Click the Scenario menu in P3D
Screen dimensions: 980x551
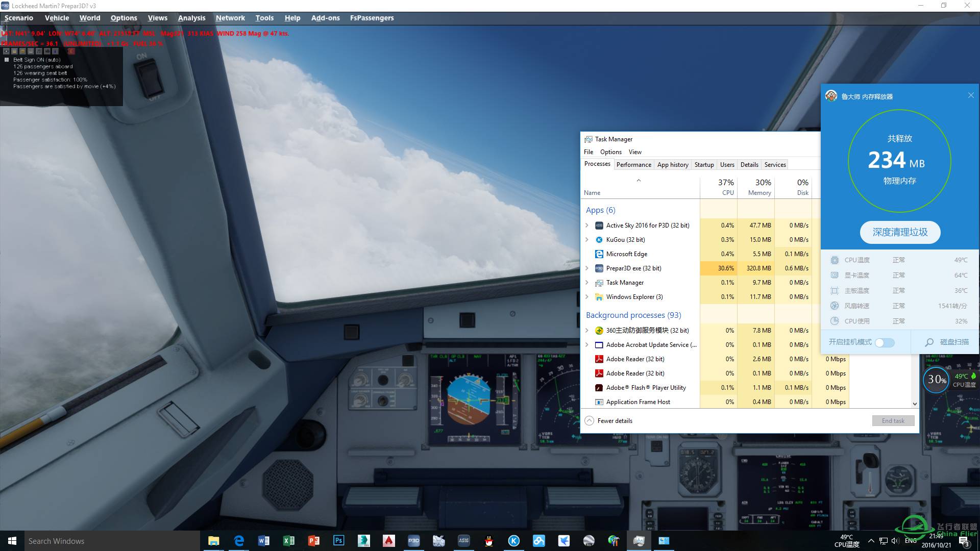pos(19,17)
